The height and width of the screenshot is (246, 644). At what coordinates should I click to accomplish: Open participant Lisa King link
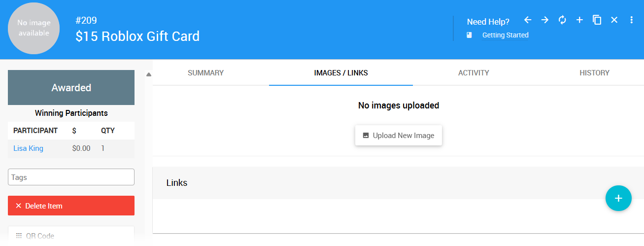coord(28,148)
